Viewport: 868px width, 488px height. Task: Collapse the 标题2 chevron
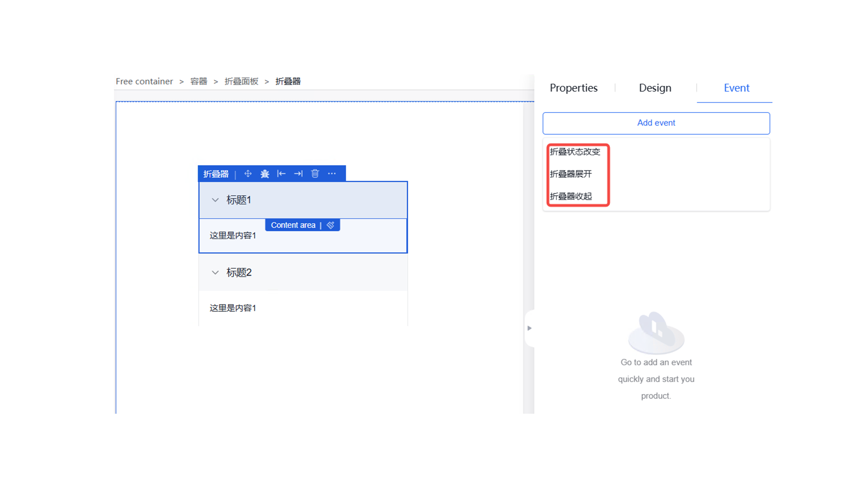click(215, 272)
